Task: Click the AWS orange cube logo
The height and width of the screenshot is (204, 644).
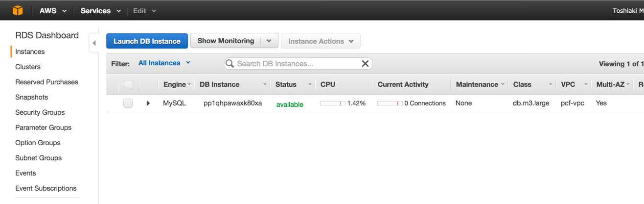Action: point(18,10)
